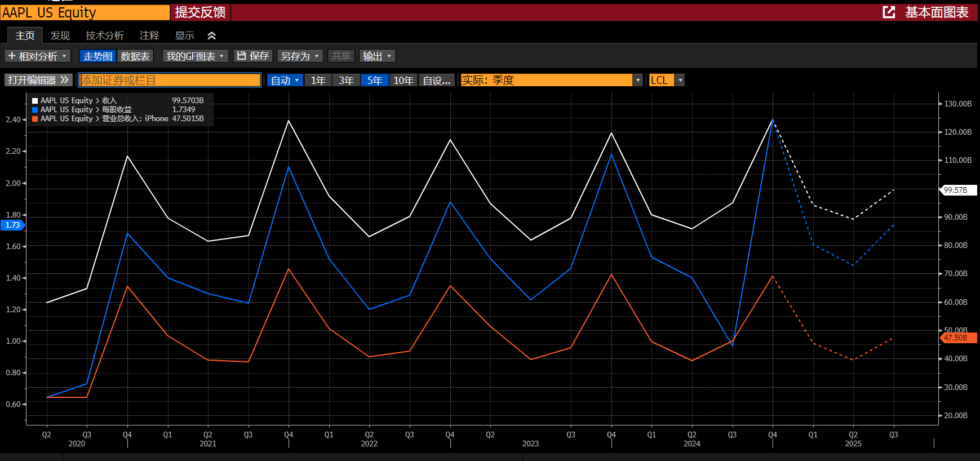Click the white 99.57B right-axis value tag
The image size is (980, 461).
(x=957, y=190)
